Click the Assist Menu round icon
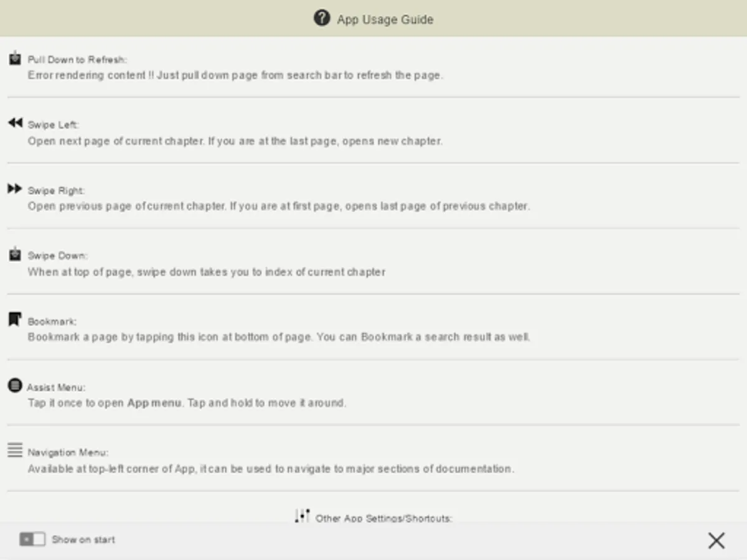The image size is (747, 560). [x=15, y=385]
